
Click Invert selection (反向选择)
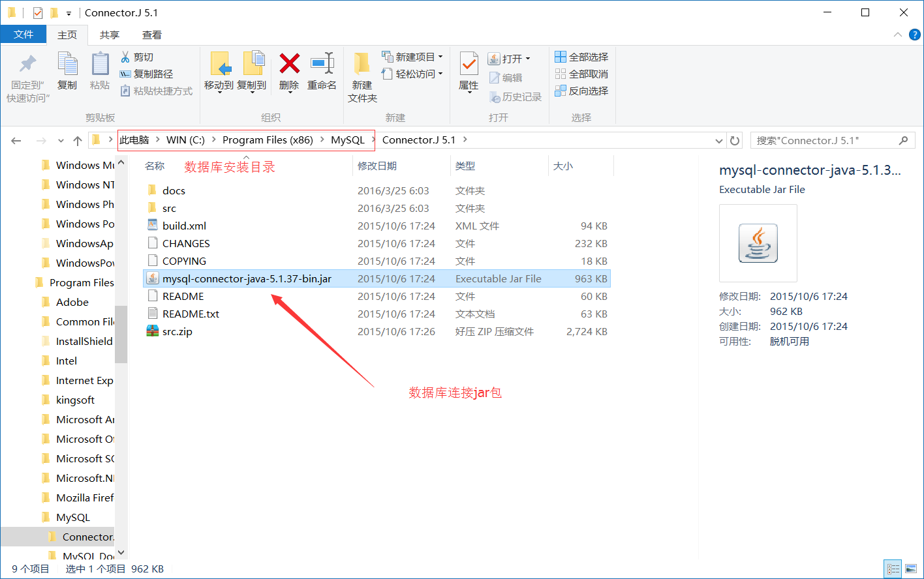point(581,91)
